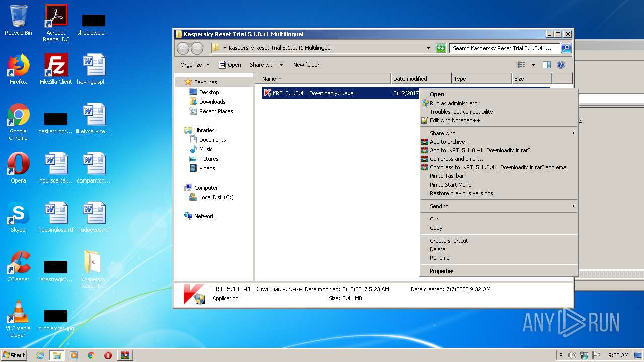
Task: Choose Copy in context menu
Action: pyautogui.click(x=498, y=228)
